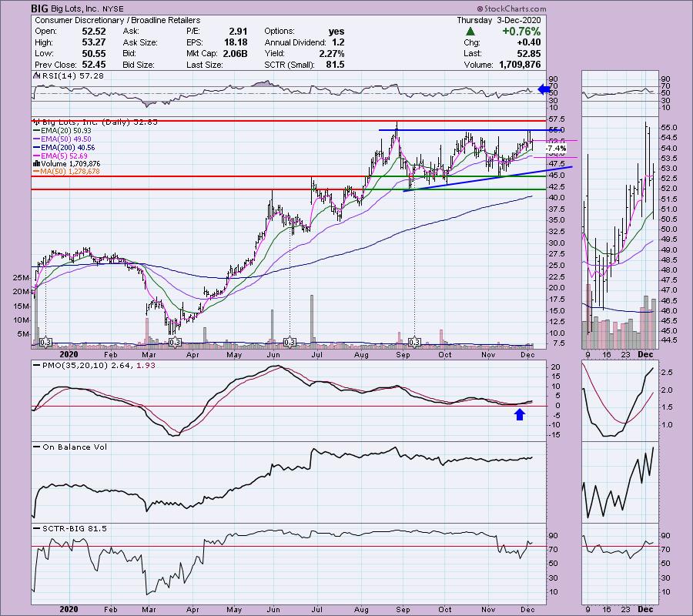
Task: Click the BIG ticker symbol in the header
Action: pos(40,8)
